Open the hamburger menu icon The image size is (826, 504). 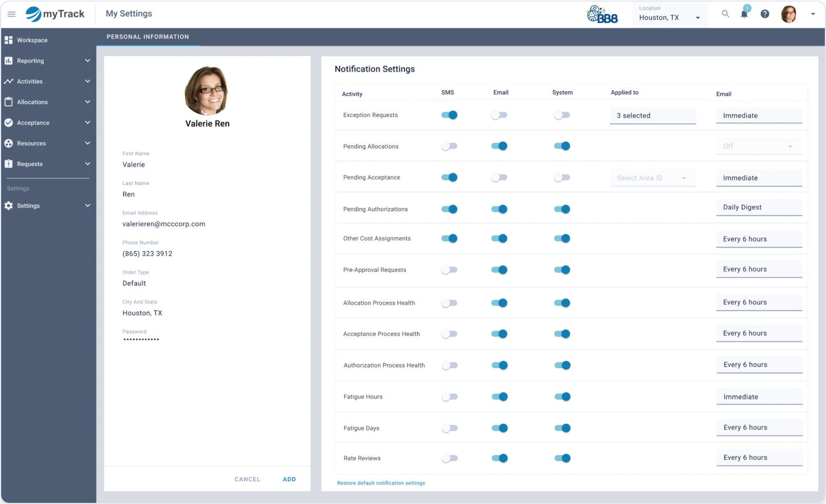coord(11,14)
